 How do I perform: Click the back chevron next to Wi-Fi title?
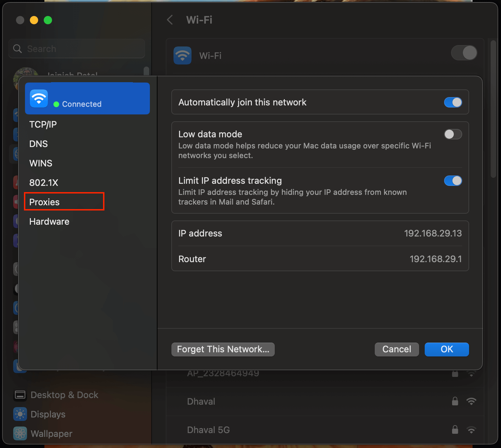click(170, 20)
